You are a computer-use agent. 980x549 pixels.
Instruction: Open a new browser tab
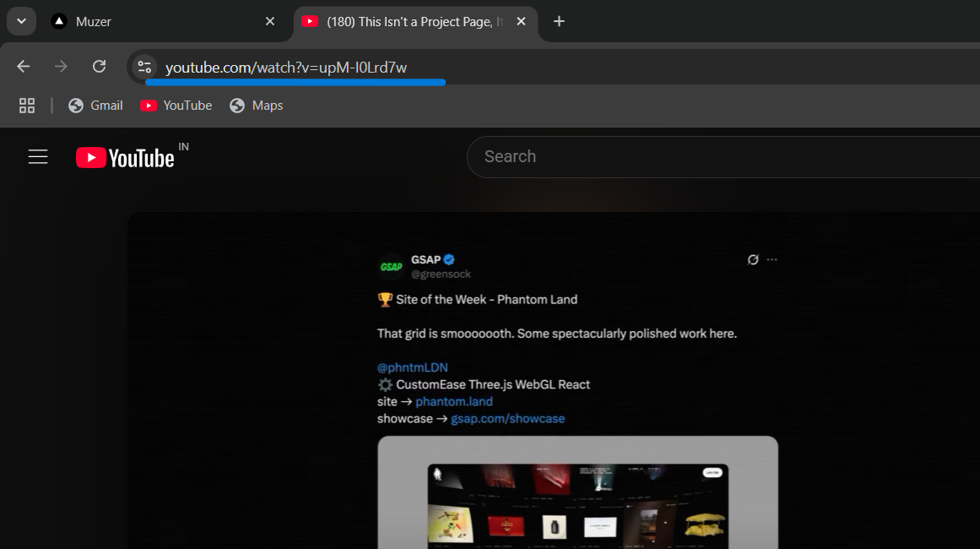tap(559, 21)
